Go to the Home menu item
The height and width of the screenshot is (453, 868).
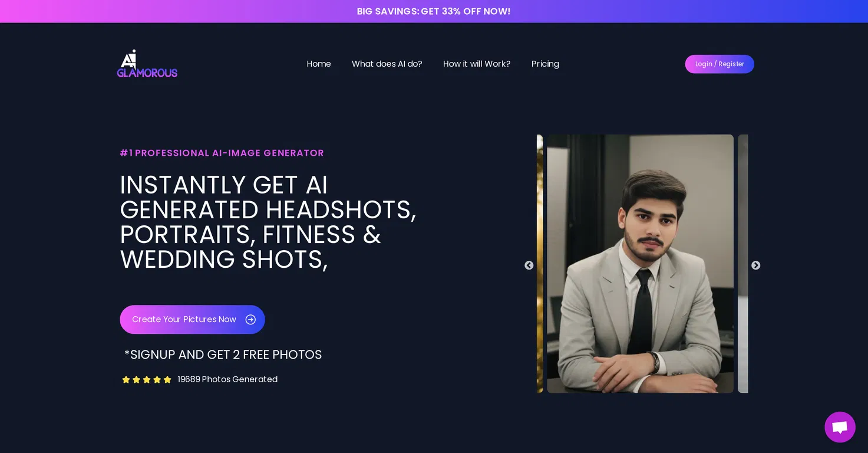pyautogui.click(x=319, y=64)
